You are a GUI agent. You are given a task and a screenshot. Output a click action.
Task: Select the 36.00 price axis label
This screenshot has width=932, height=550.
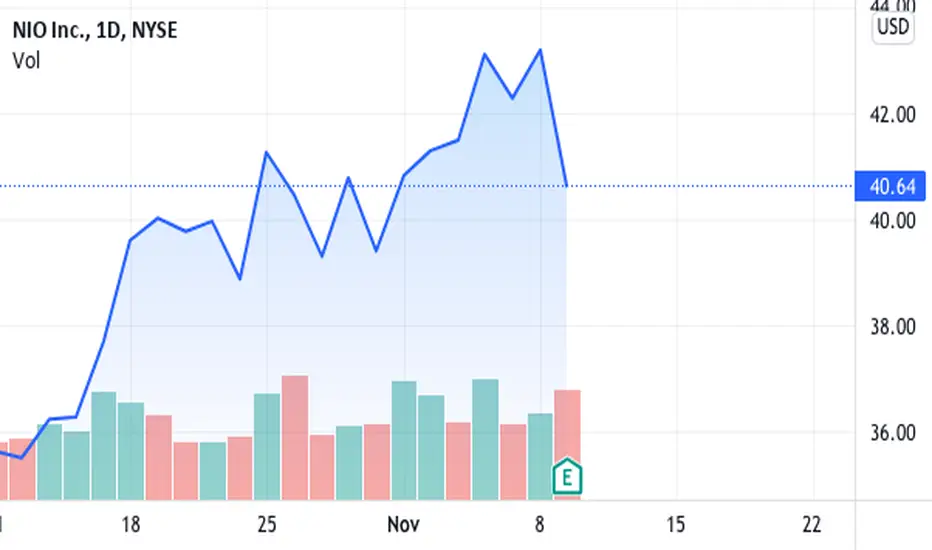tap(892, 432)
